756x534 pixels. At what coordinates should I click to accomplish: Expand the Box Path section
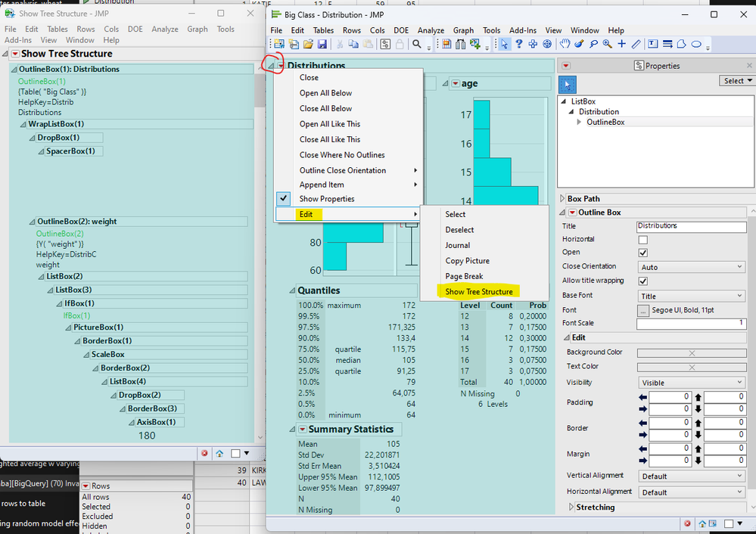click(562, 199)
